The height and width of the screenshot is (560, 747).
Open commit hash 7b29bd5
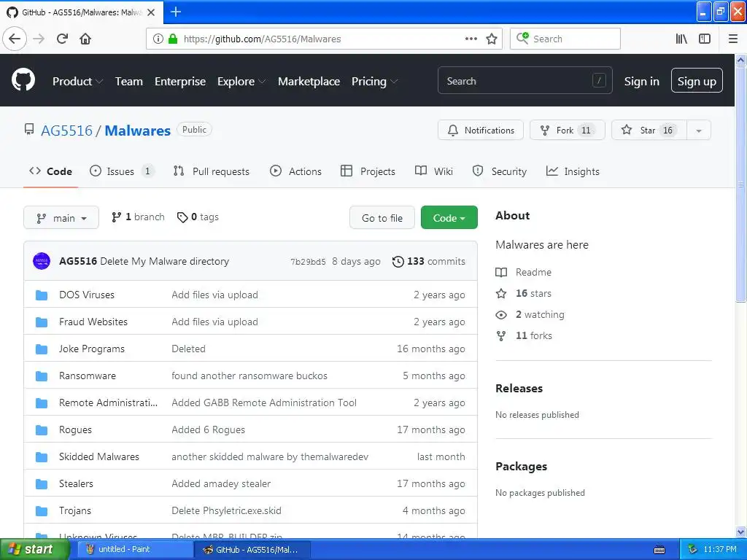[309, 262]
